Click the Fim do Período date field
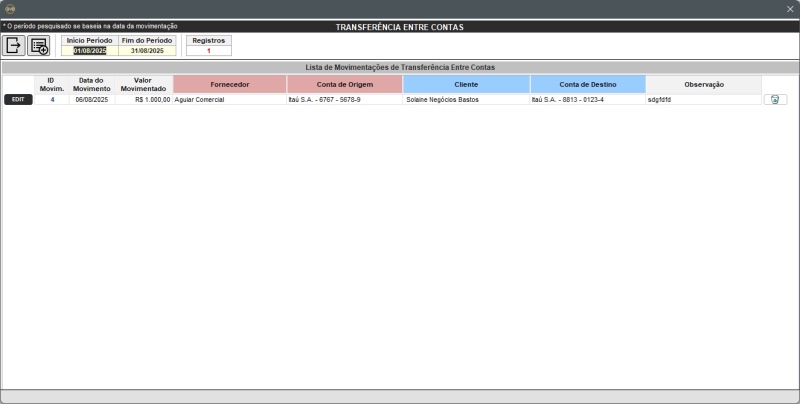Image resolution: width=800 pixels, height=404 pixels. pyautogui.click(x=146, y=50)
